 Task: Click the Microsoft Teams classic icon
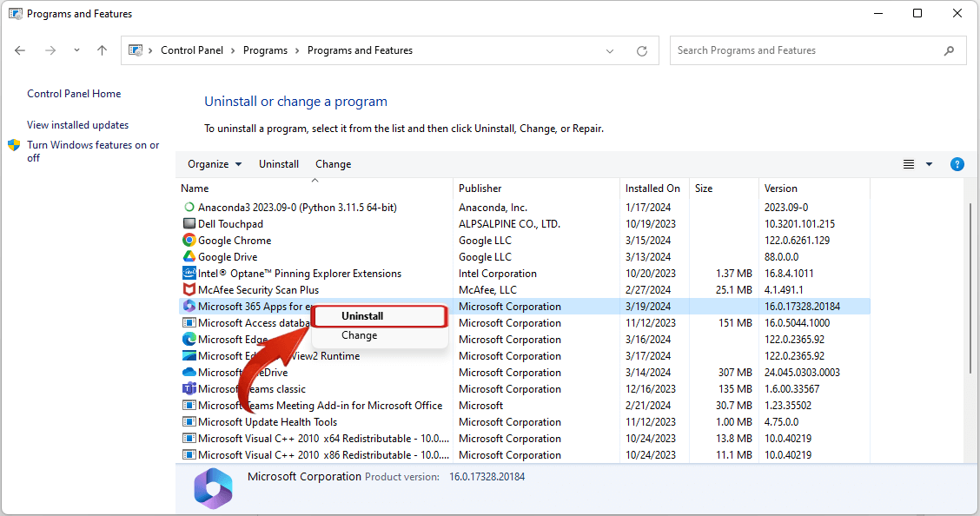click(189, 388)
